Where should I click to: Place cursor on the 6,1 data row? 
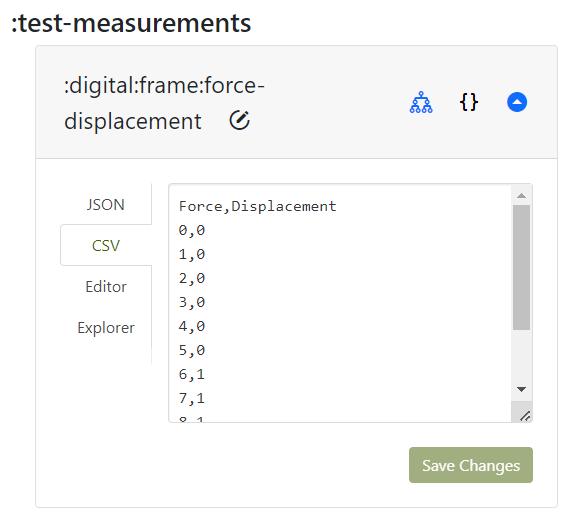(x=192, y=374)
